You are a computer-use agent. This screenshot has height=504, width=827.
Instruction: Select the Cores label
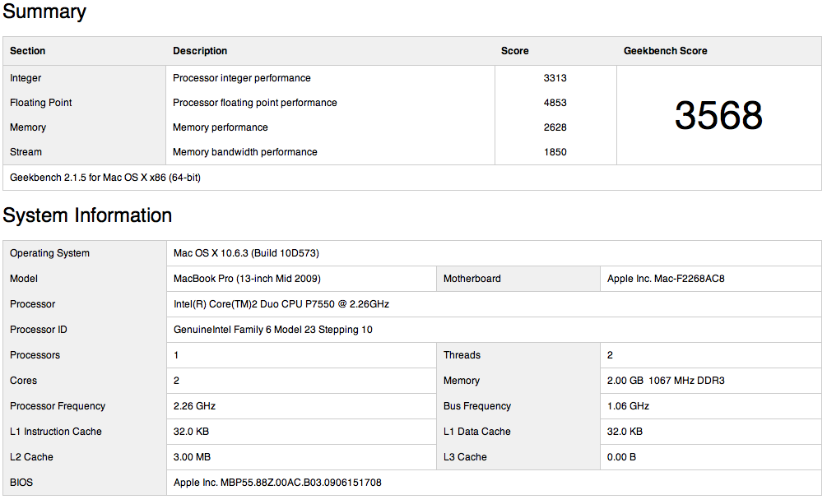pos(23,381)
